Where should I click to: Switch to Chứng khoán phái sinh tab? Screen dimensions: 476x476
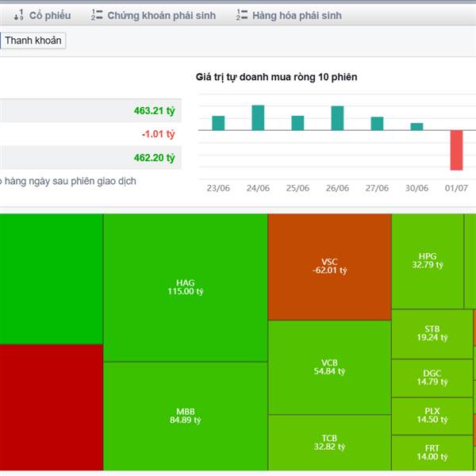[162, 16]
